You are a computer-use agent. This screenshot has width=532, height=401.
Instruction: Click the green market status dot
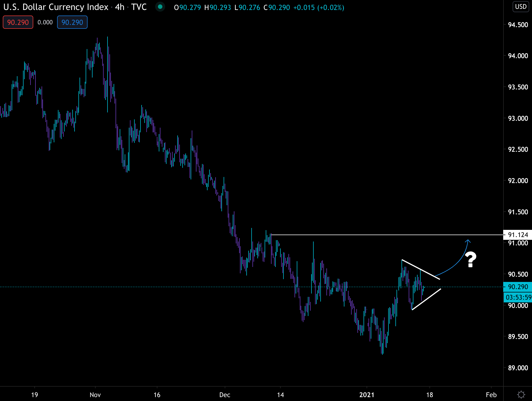point(160,7)
